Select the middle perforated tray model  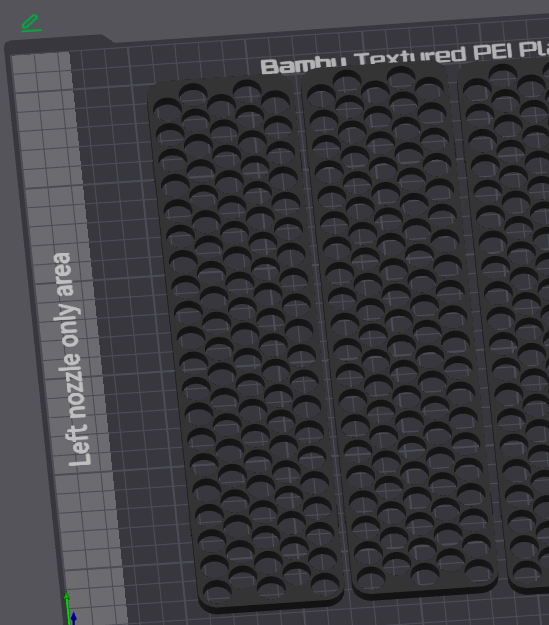399,330
